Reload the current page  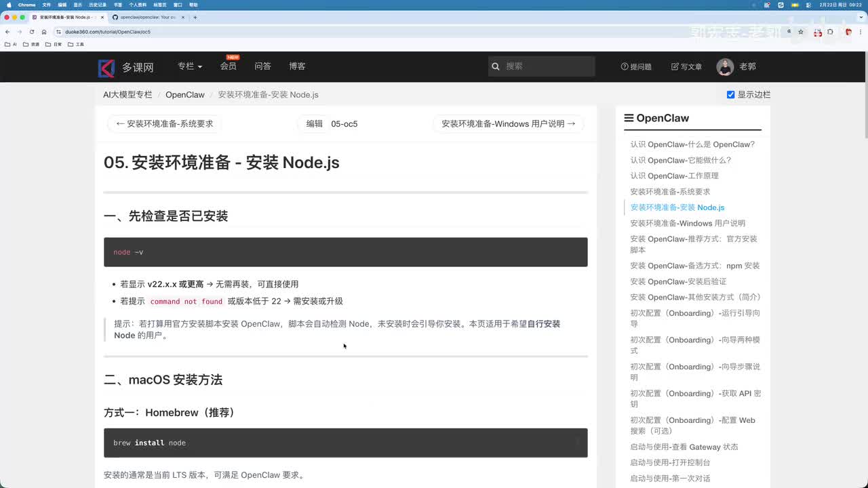(x=31, y=32)
